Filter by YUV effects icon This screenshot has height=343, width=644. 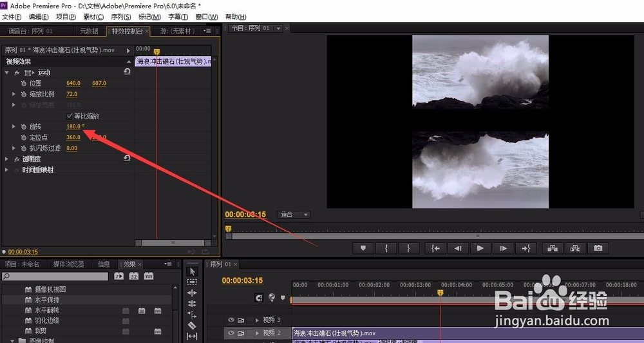149,277
